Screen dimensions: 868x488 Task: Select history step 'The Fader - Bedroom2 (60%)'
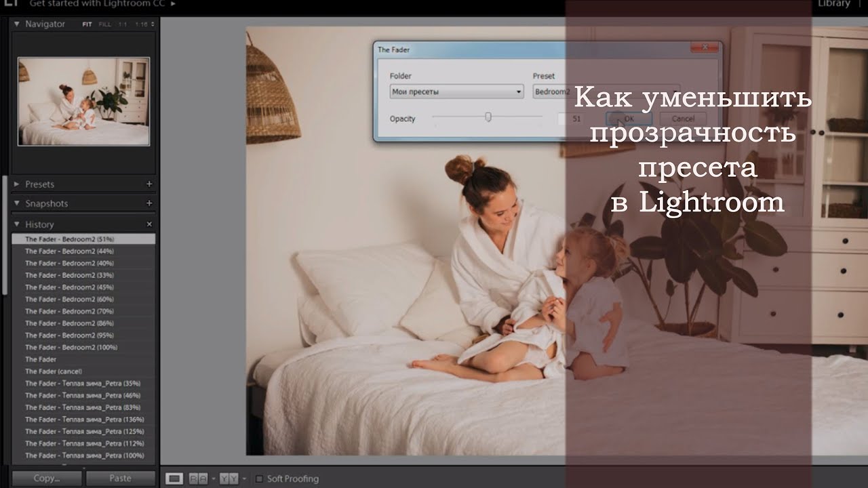(x=83, y=300)
